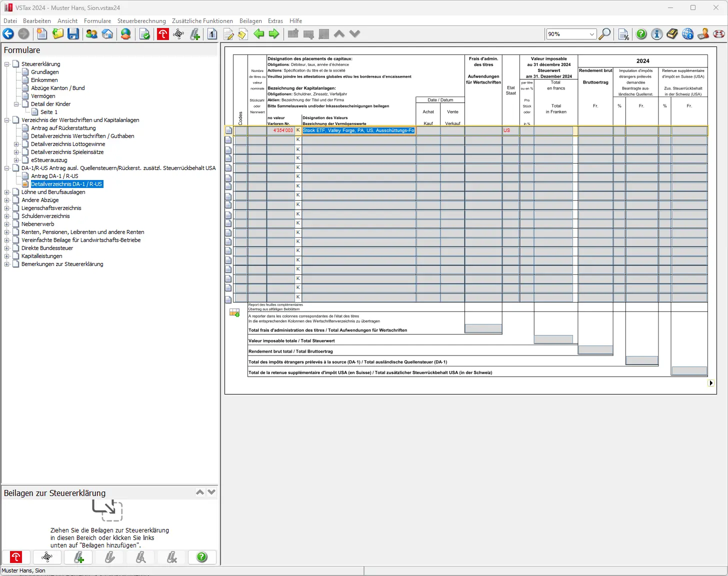Open the green help question mark in toolbar
This screenshot has height=576, width=728.
[641, 34]
